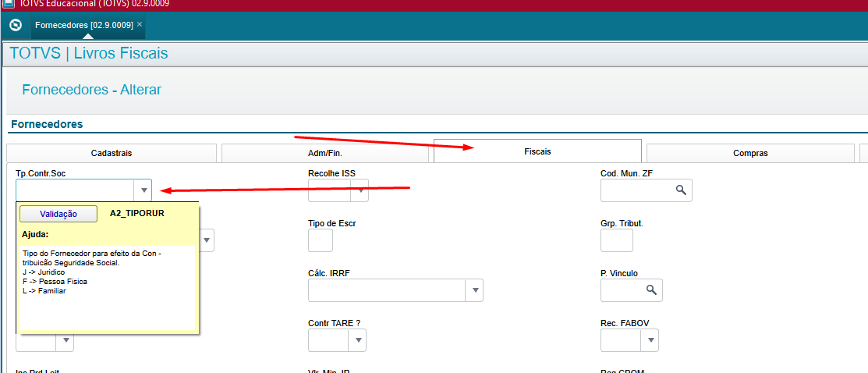Click the TOTVS home logo icon
This screenshot has height=373, width=868.
pos(16,25)
